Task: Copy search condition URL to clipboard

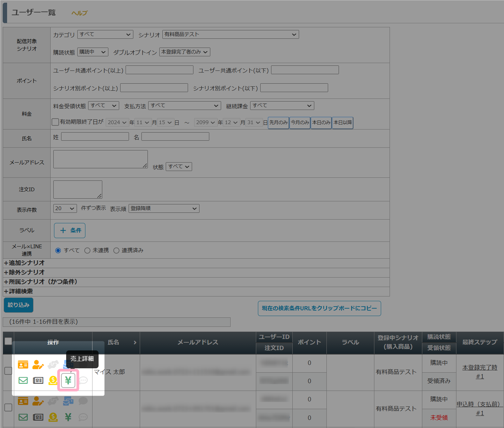Action: coord(319,308)
